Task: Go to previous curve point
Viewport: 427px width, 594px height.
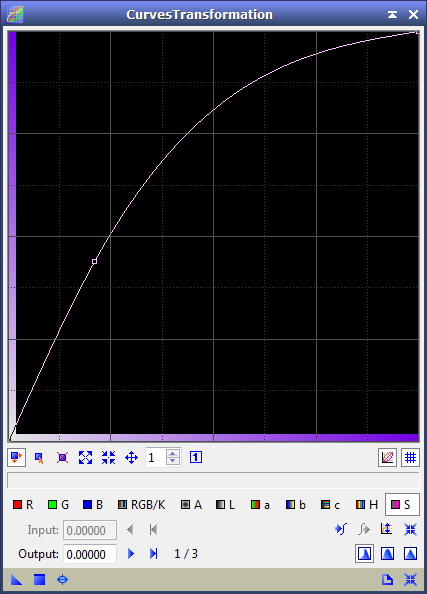Action: point(130,530)
